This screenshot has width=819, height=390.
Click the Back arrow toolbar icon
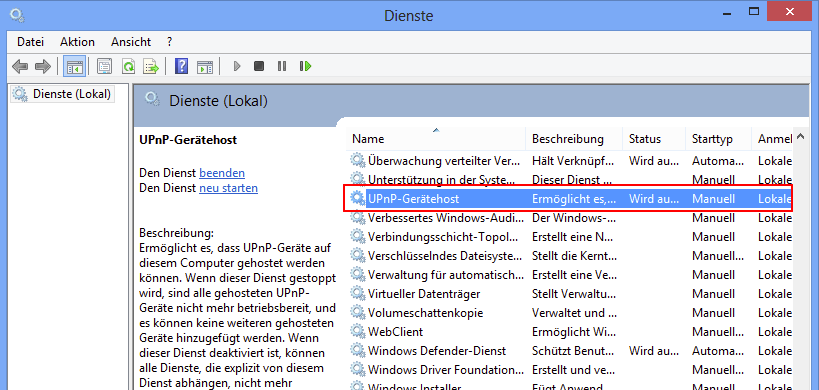[x=20, y=66]
